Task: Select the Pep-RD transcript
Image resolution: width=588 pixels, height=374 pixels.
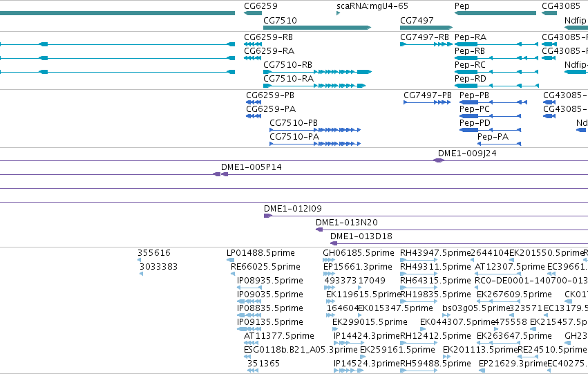Action: (497, 86)
